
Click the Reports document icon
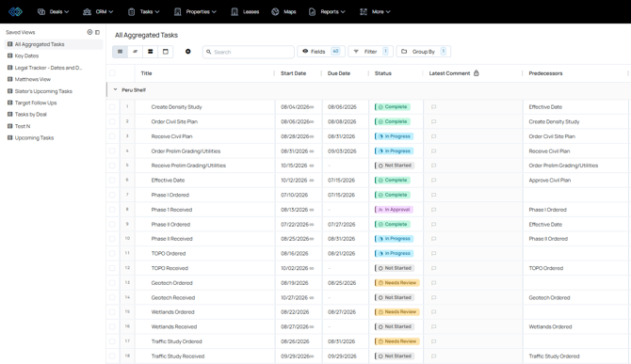[313, 11]
